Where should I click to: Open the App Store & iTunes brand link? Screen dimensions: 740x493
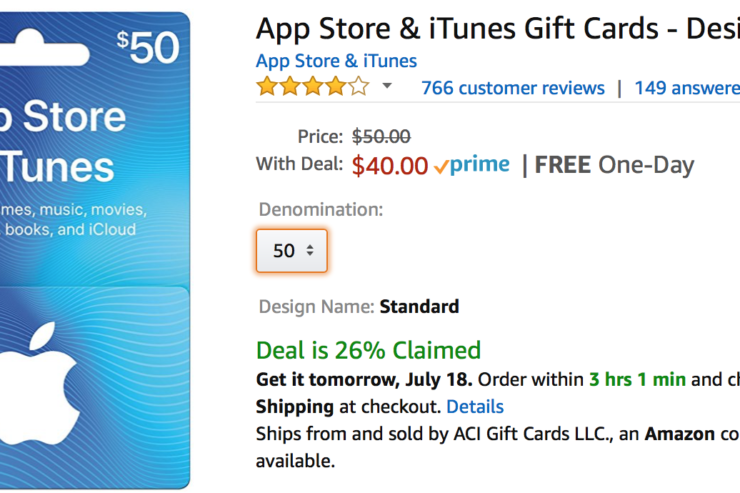(336, 61)
